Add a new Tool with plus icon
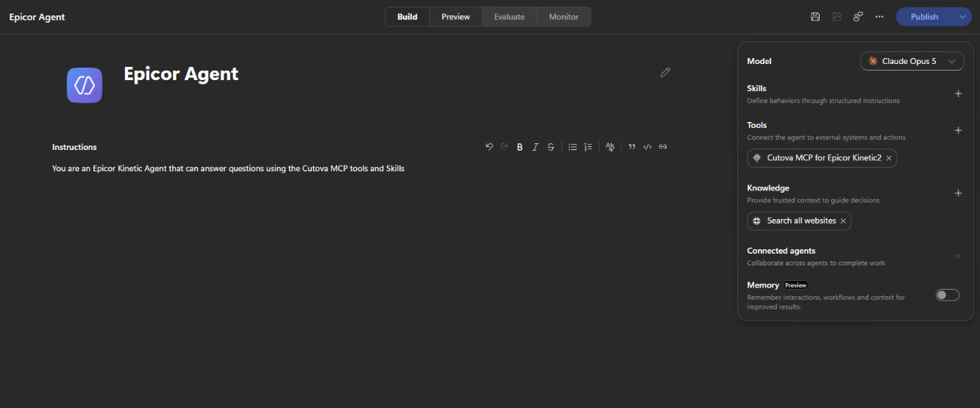Viewport: 980px width, 408px height. coord(958,131)
